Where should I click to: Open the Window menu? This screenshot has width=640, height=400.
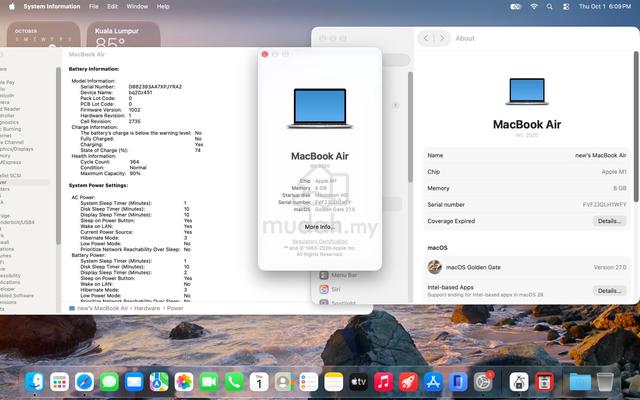click(x=137, y=7)
